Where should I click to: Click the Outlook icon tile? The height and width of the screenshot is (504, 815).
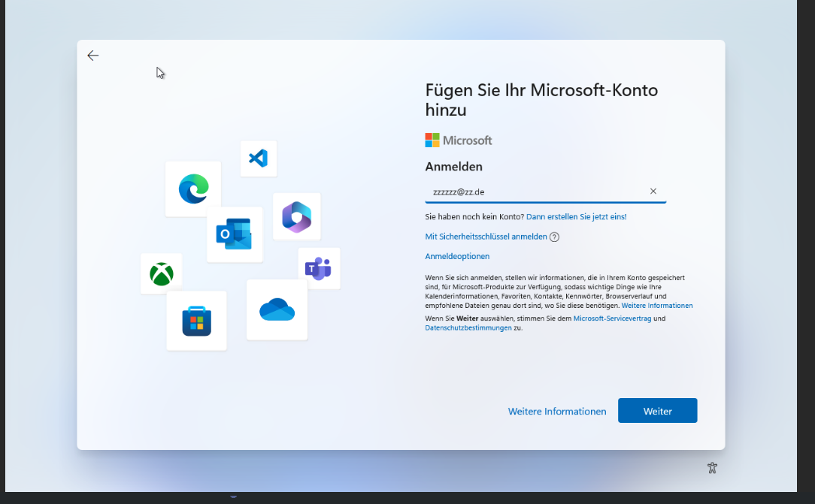coord(235,234)
